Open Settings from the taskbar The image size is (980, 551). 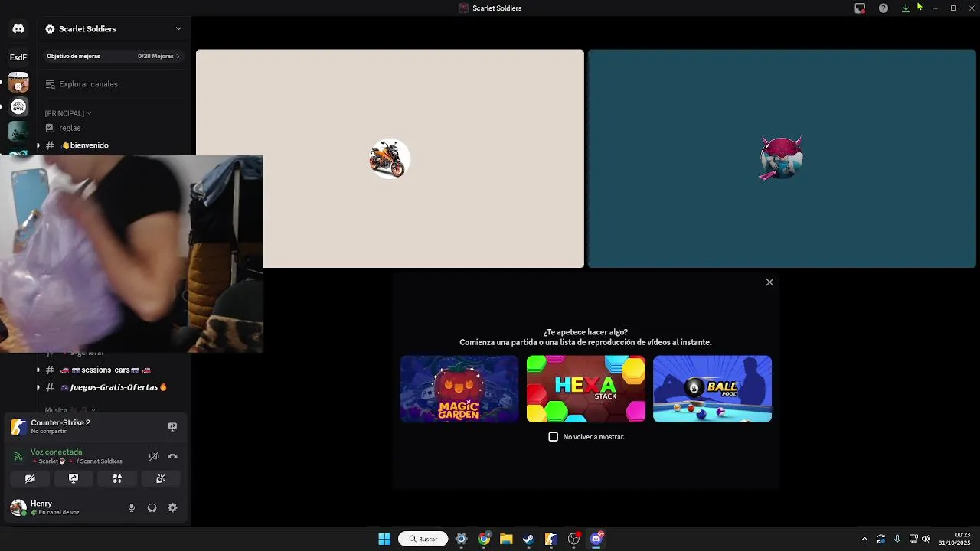tap(461, 539)
